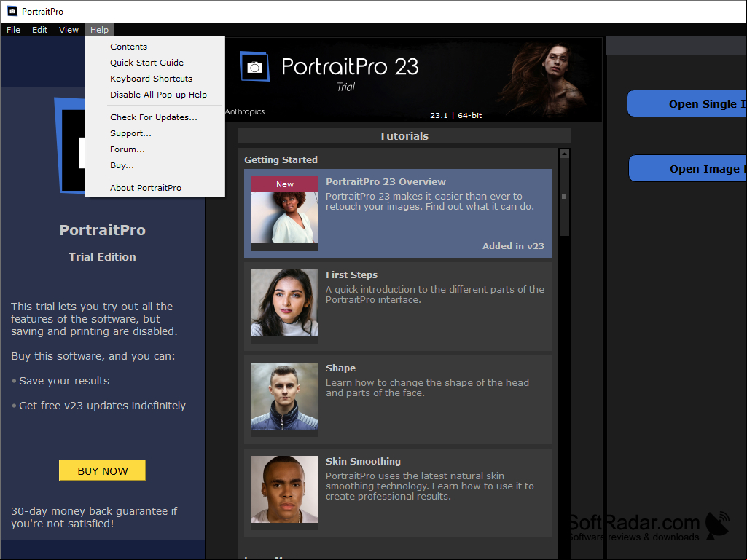This screenshot has height=560, width=747.
Task: Open the PortraitPro 23 Overview tutorial thumbnail
Action: pos(285,213)
